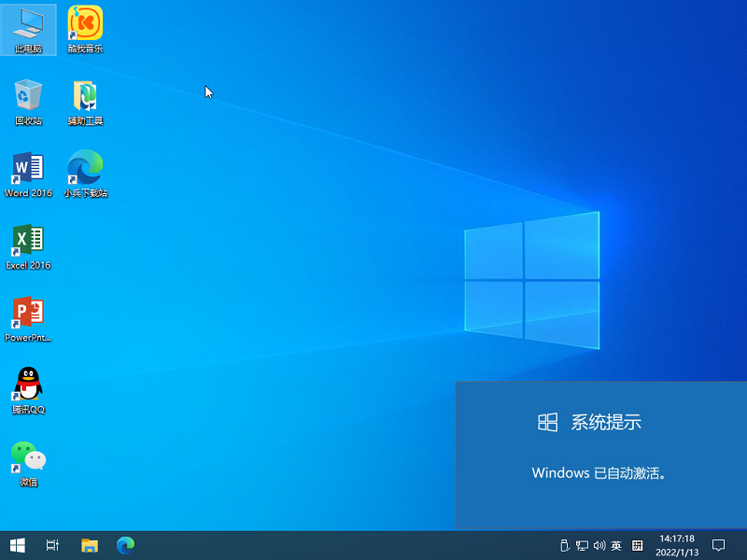Click the 系统提示 notification title
747x560 pixels.
(x=606, y=423)
